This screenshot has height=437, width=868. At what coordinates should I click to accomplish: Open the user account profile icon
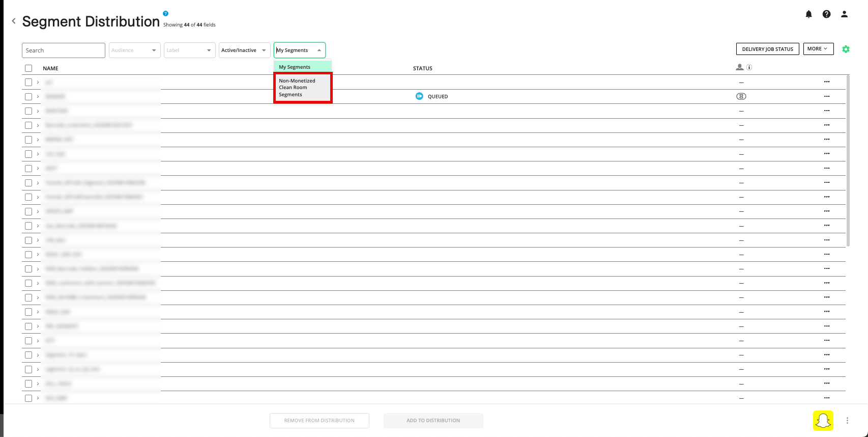(844, 14)
